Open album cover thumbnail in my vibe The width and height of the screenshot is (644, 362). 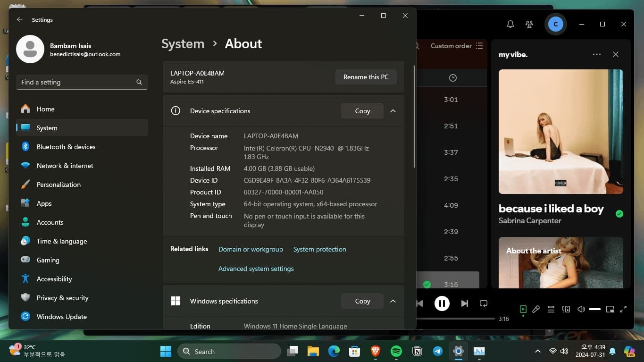pos(560,132)
